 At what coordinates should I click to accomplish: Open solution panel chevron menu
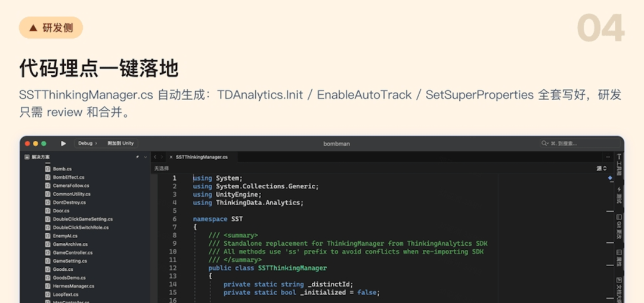pyautogui.click(x=145, y=157)
